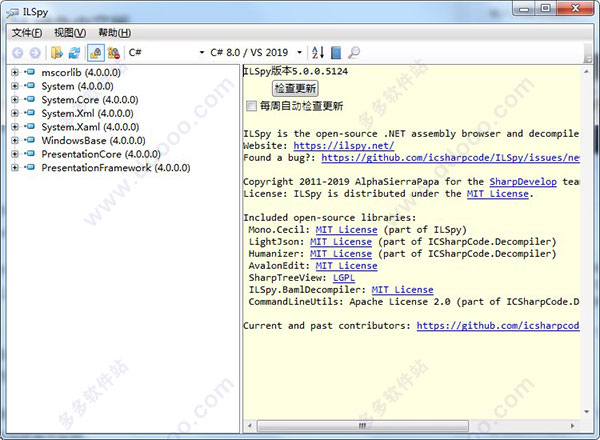
Task: Click the horizontal scrollbar right arrow
Action: pos(572,426)
